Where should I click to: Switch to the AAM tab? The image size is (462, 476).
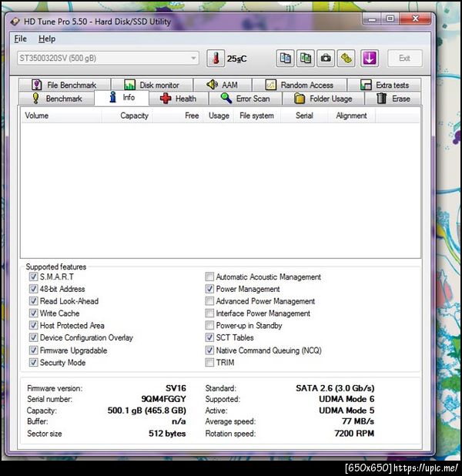click(223, 85)
